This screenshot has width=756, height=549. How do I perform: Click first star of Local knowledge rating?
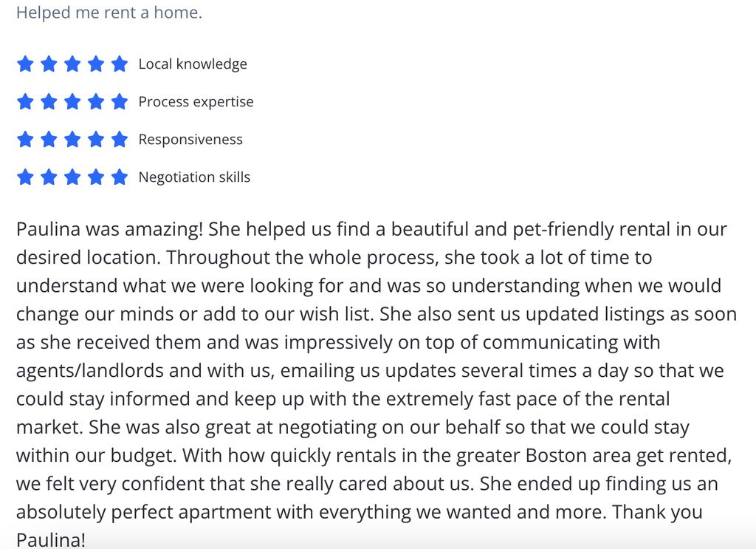coord(25,64)
